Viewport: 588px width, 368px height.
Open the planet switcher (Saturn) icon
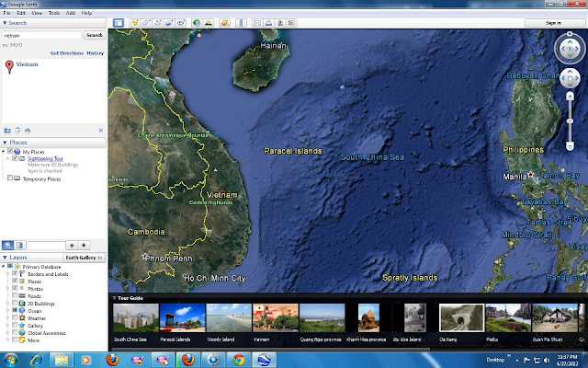pos(224,23)
